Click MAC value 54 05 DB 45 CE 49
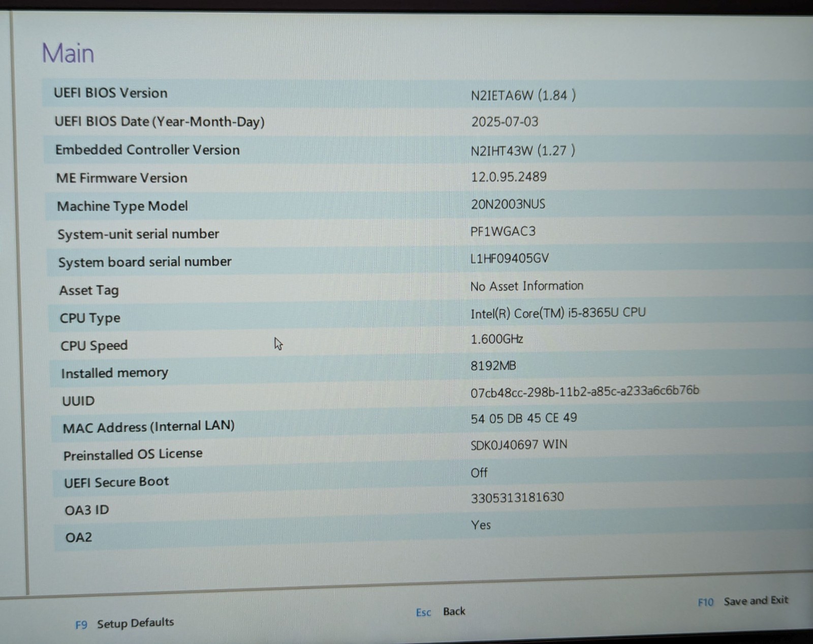 pos(524,418)
